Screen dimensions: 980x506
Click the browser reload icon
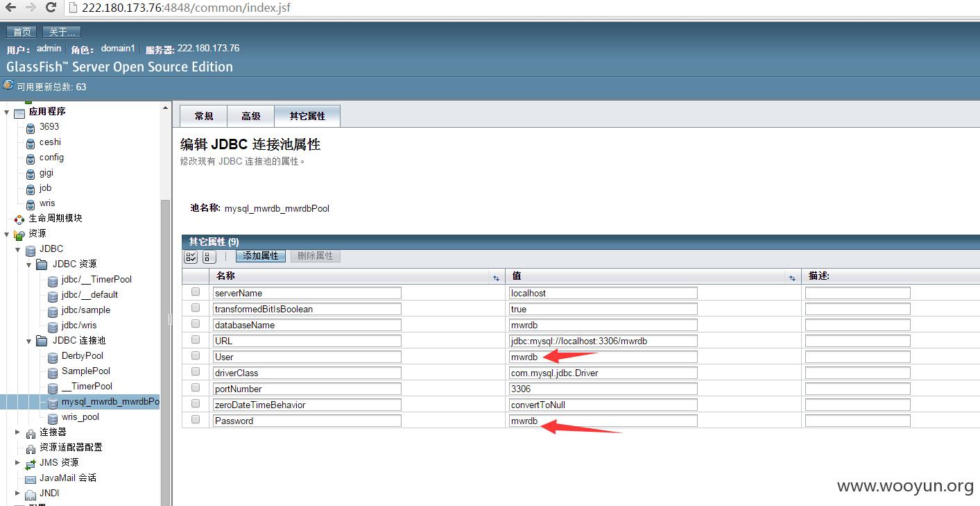[51, 8]
